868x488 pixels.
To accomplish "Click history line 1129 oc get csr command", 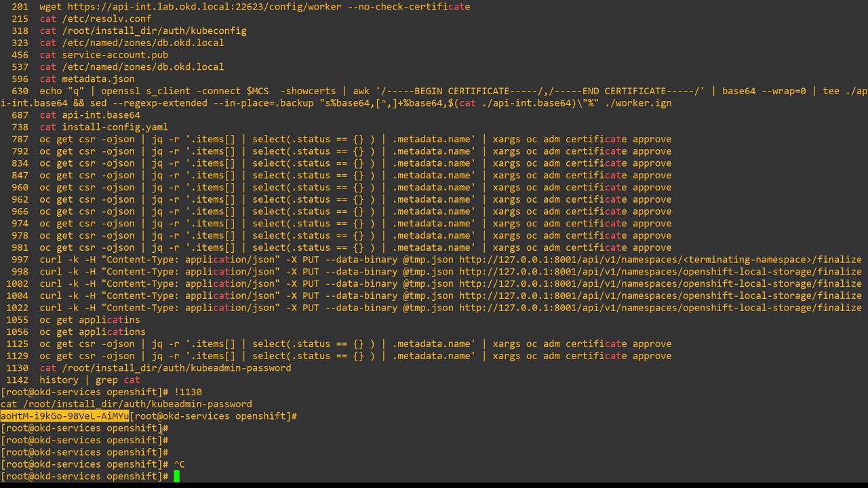I will click(355, 356).
